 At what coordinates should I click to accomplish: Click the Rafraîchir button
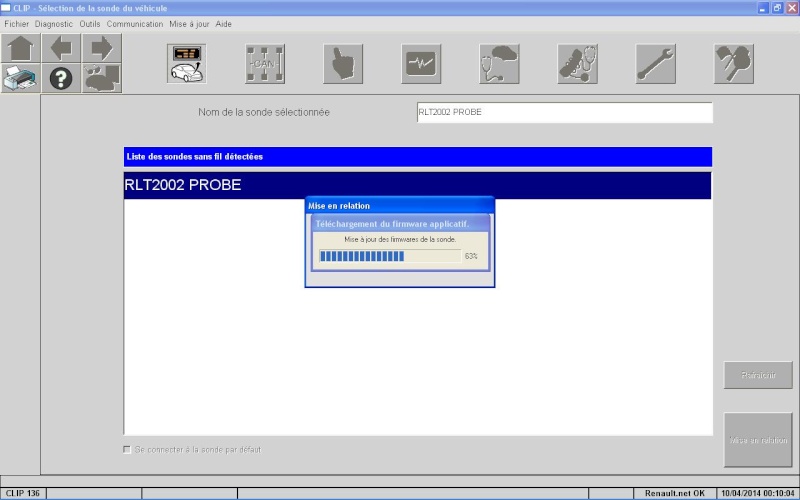click(758, 375)
